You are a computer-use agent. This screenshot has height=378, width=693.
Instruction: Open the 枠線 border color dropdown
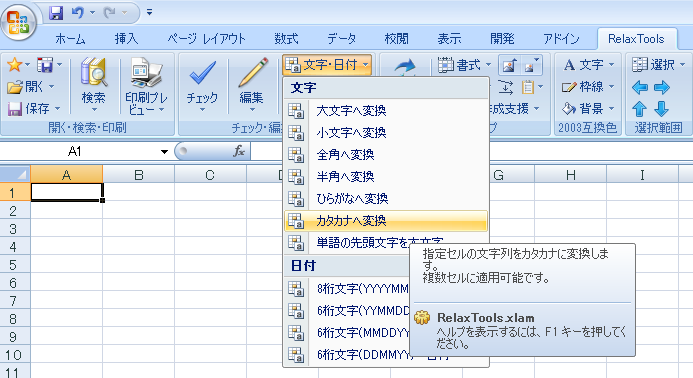click(x=588, y=87)
